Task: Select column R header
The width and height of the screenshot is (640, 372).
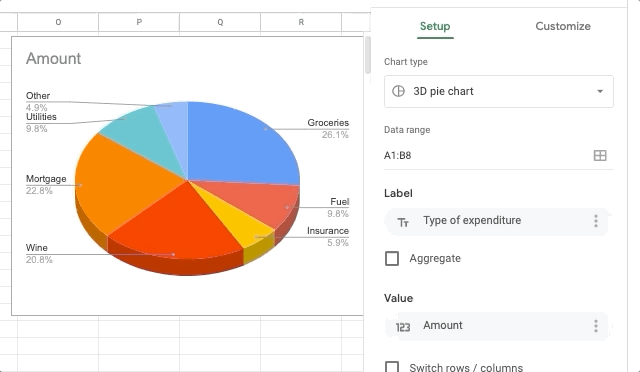Action: click(x=301, y=22)
